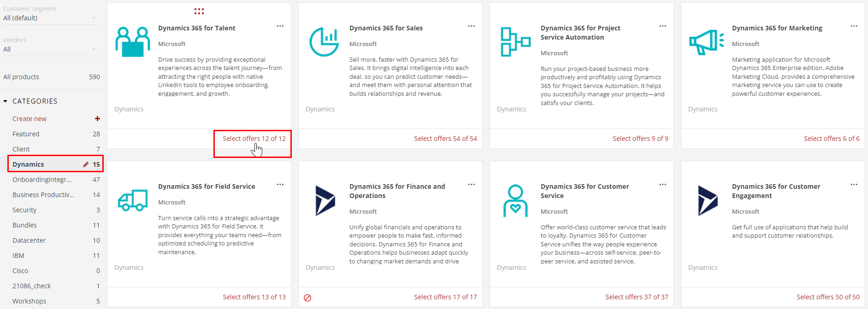Select the 21086_check category

pyautogui.click(x=56, y=286)
